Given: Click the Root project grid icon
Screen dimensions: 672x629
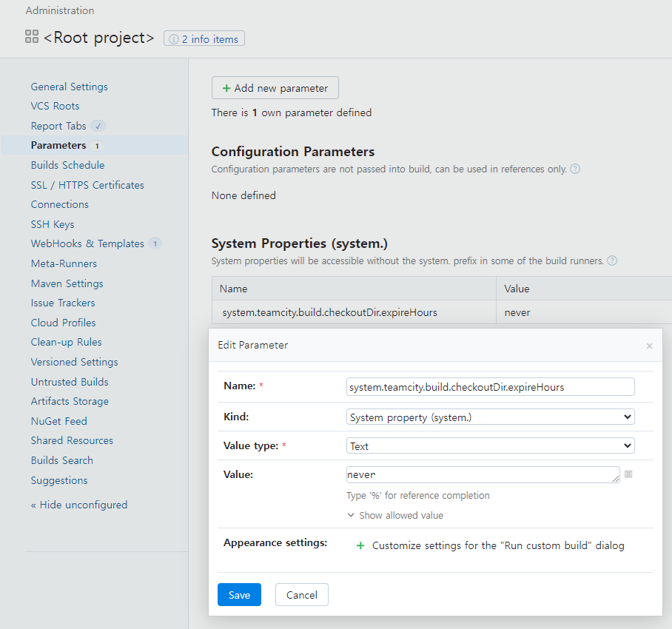Looking at the screenshot, I should pos(32,37).
